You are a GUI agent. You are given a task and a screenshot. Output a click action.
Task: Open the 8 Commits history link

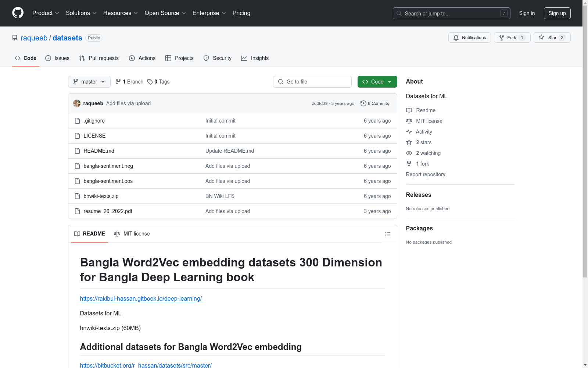tap(375, 103)
